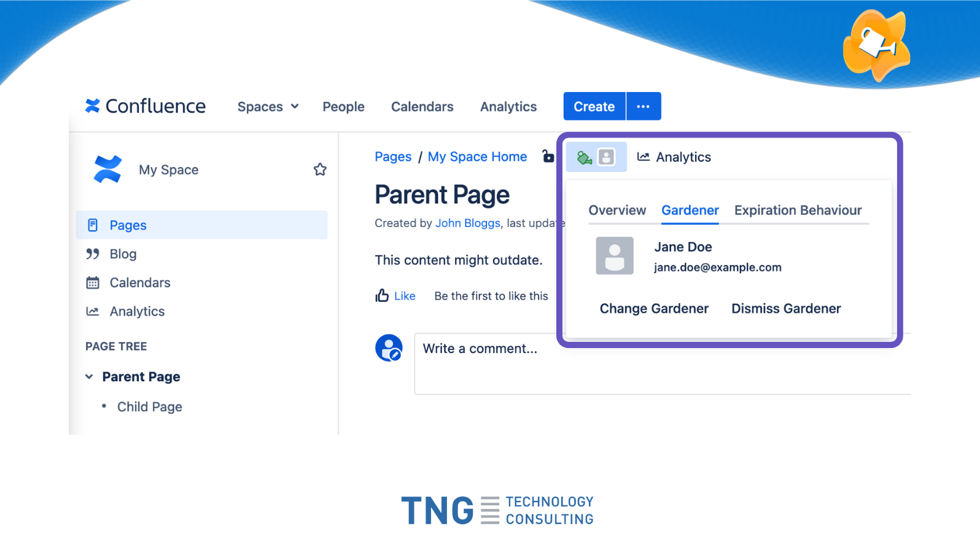980x550 pixels.
Task: Click the Confluence logo
Action: pyautogui.click(x=146, y=106)
